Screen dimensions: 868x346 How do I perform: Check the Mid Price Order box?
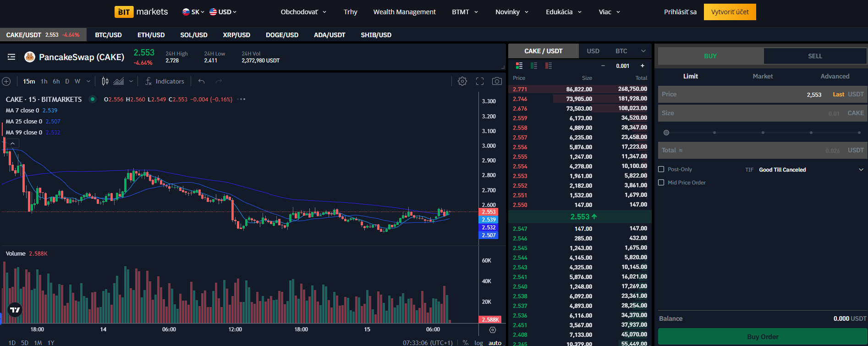pos(661,183)
